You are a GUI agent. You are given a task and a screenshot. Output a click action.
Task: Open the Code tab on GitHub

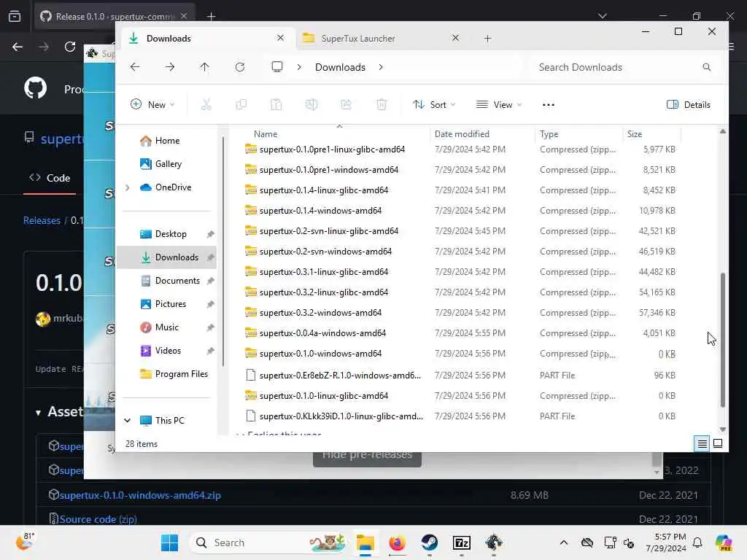pyautogui.click(x=50, y=178)
